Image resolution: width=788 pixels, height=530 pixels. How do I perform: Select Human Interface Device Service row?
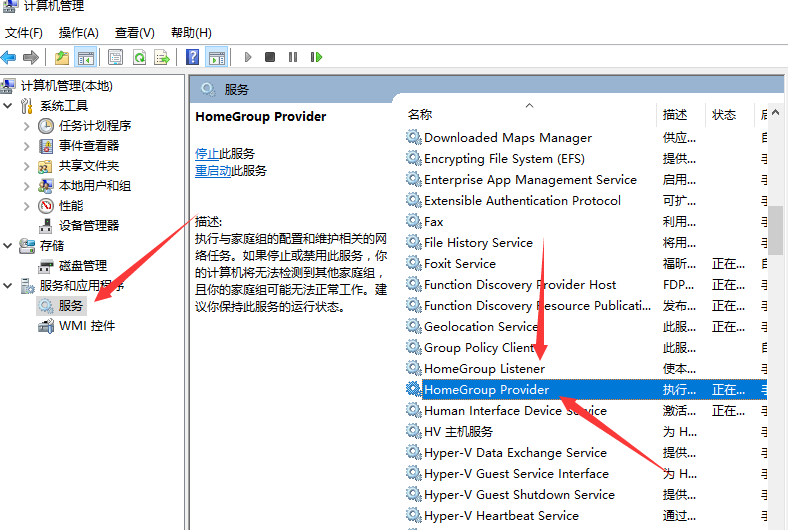click(x=585, y=411)
